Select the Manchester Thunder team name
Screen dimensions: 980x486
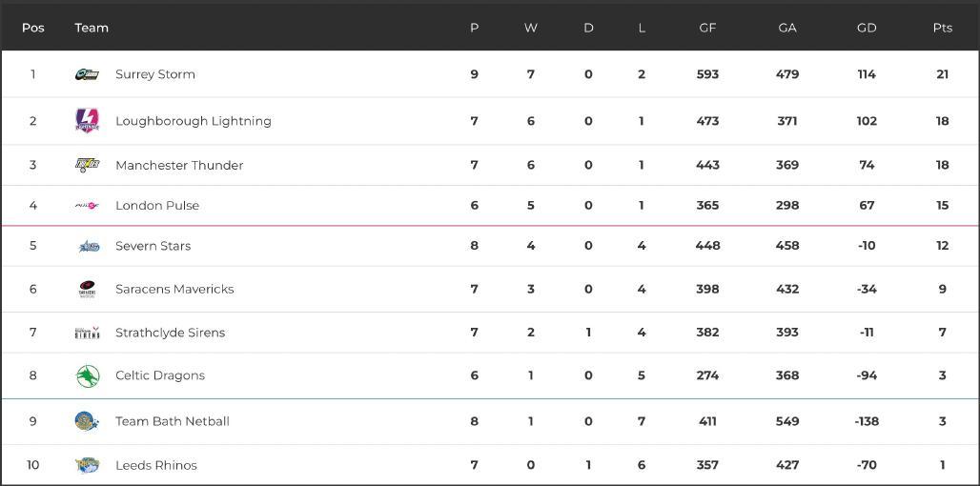(x=179, y=165)
